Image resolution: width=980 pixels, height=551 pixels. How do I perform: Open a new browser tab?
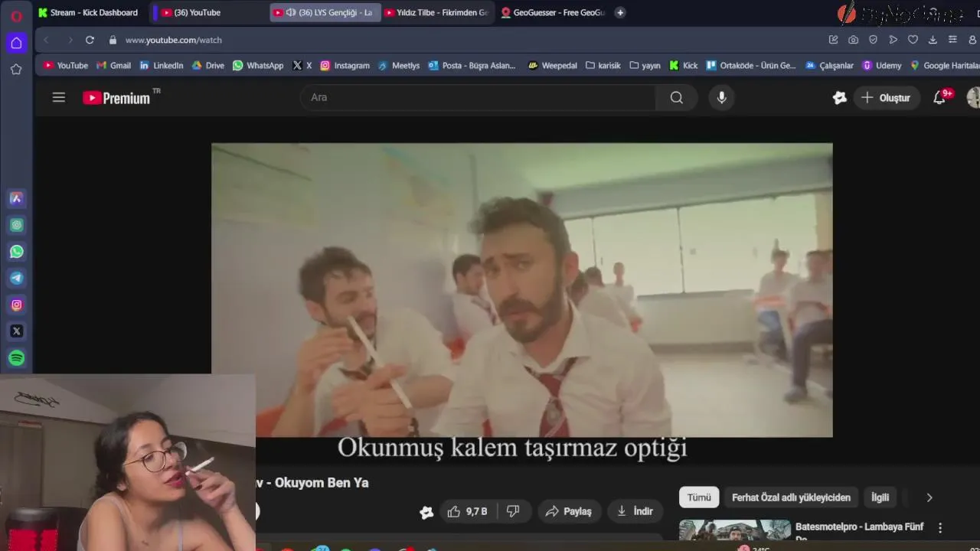pyautogui.click(x=620, y=12)
